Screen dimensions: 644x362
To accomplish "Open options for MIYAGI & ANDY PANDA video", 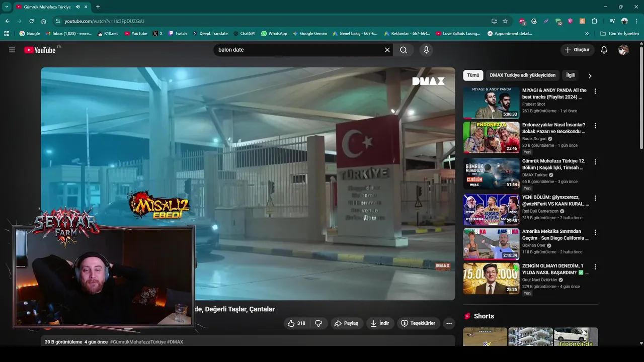I will (x=595, y=92).
